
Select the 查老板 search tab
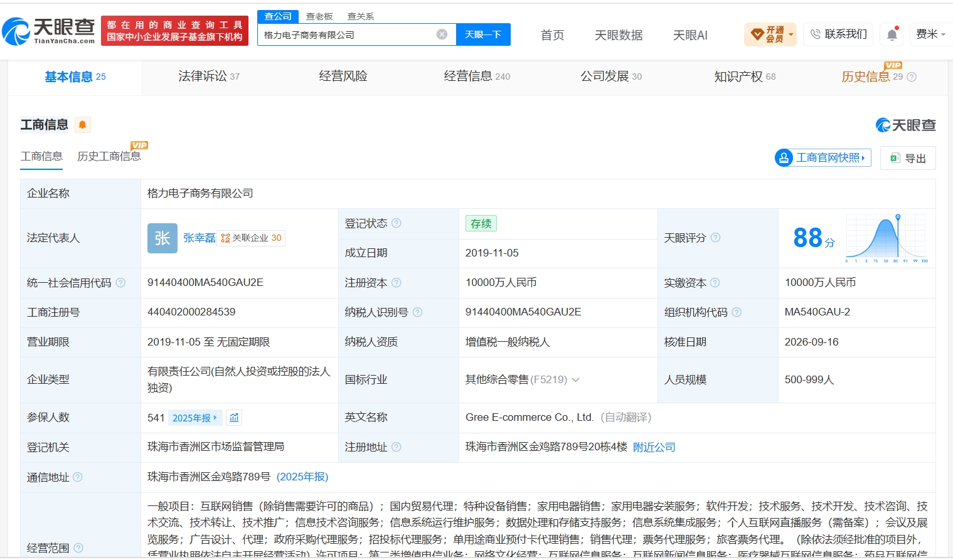[319, 16]
